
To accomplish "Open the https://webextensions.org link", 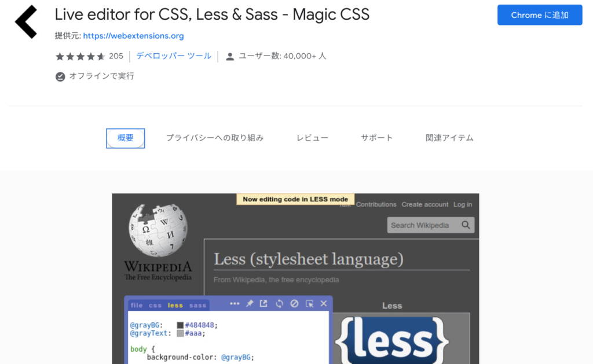I will pos(134,36).
